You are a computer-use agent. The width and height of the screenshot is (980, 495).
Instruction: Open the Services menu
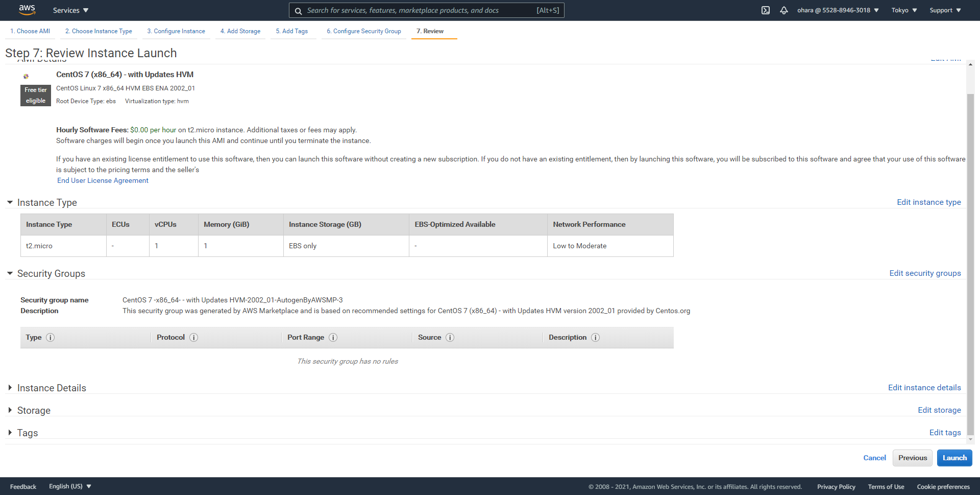[x=71, y=10]
